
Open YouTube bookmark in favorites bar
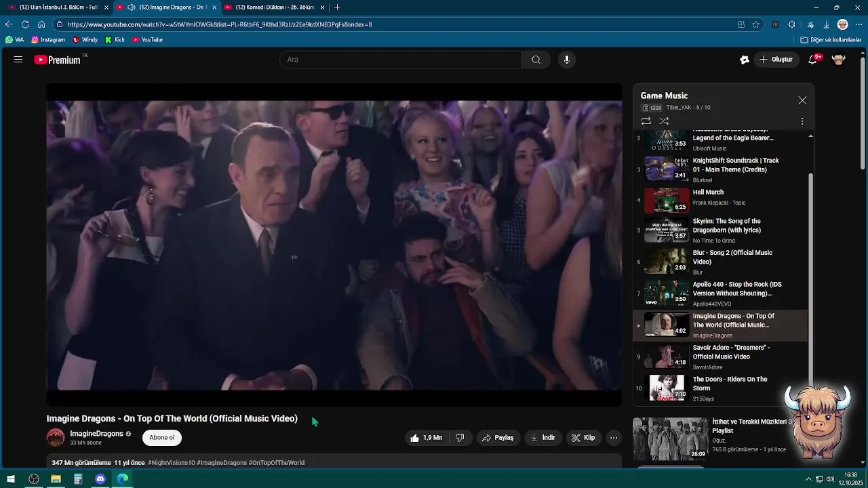(147, 40)
